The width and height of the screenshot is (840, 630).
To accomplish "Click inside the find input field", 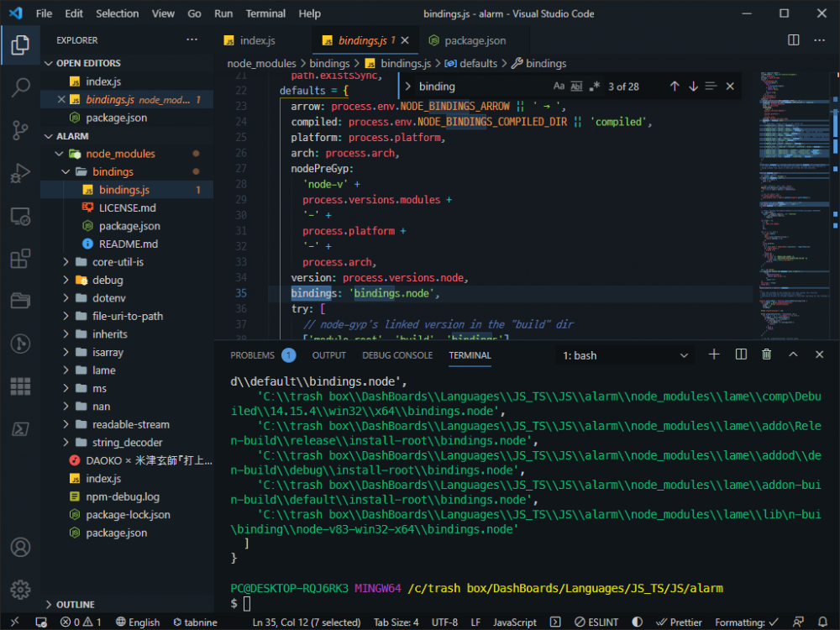I will tap(482, 87).
